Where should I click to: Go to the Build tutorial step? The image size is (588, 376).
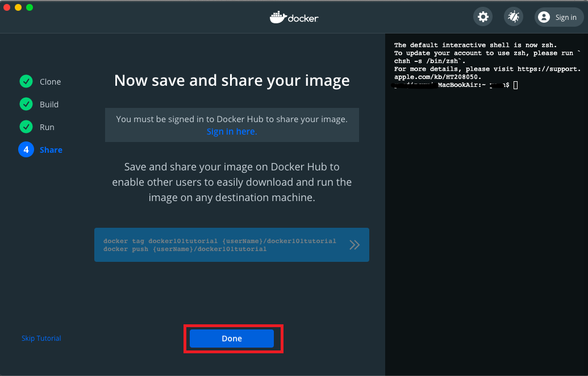pyautogui.click(x=49, y=105)
